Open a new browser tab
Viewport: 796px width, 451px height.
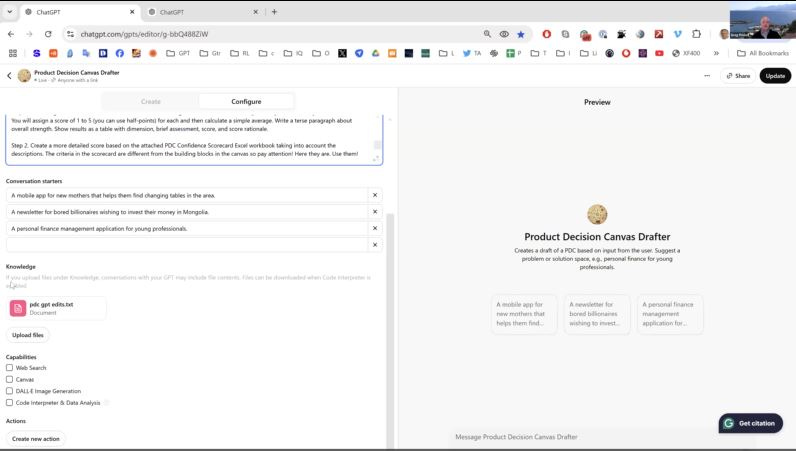(x=274, y=12)
